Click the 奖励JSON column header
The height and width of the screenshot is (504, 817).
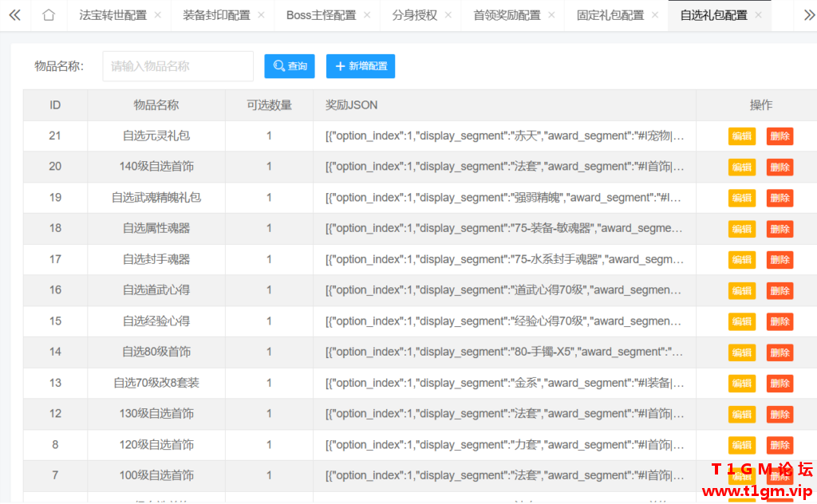pos(504,105)
